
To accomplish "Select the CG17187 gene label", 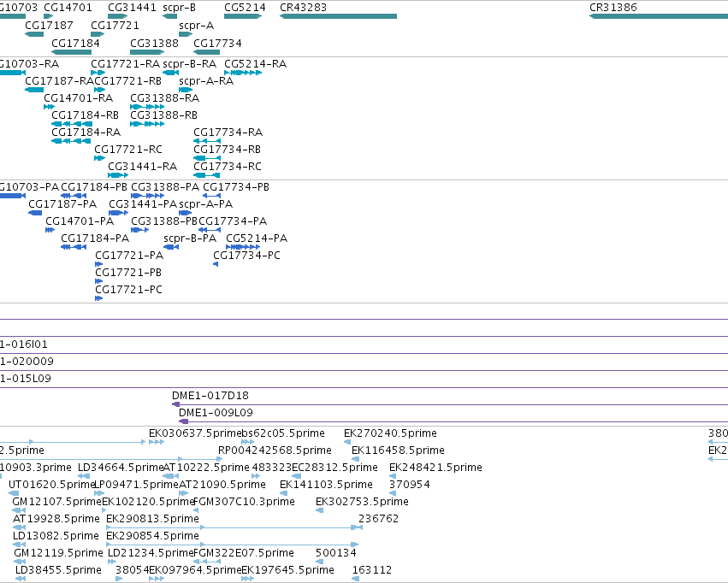I will pos(49,25).
